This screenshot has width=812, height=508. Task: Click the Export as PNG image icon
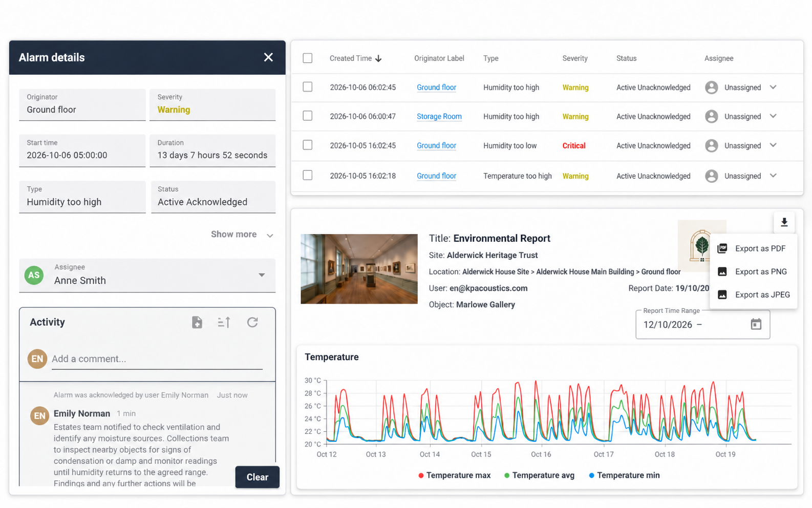pyautogui.click(x=722, y=271)
